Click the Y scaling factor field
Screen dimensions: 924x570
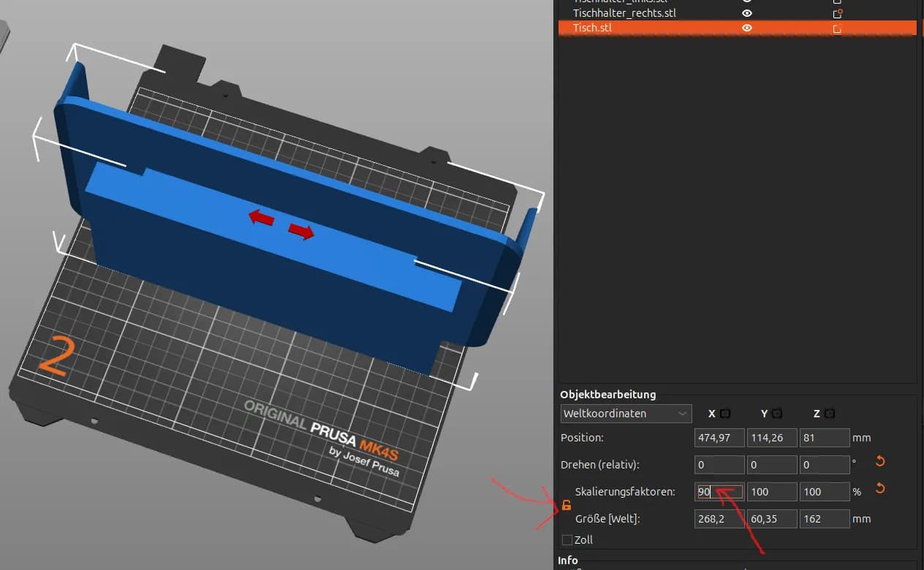772,492
